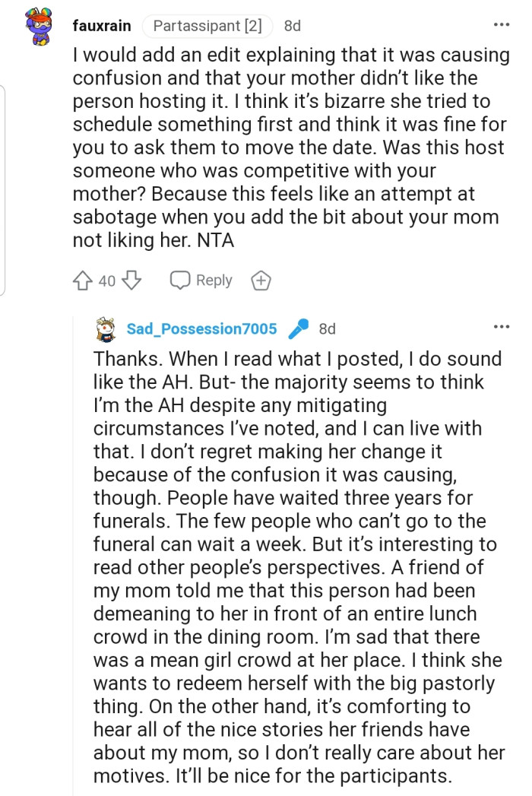Image resolution: width=532 pixels, height=796 pixels.
Task: Give an award using the pentagon plus icon
Action: 261,280
